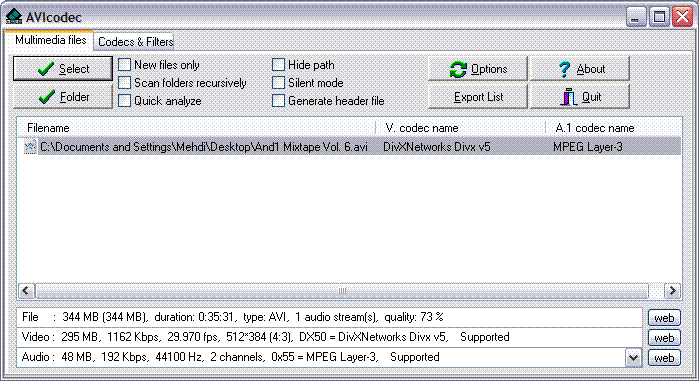Viewport: 699px width, 381px height.
Task: Click the Select button
Action: [x=63, y=69]
